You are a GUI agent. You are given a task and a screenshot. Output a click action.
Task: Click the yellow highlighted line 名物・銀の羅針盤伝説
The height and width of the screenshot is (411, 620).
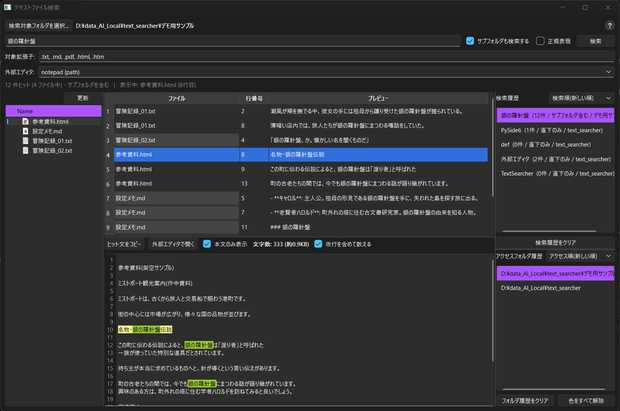click(145, 330)
